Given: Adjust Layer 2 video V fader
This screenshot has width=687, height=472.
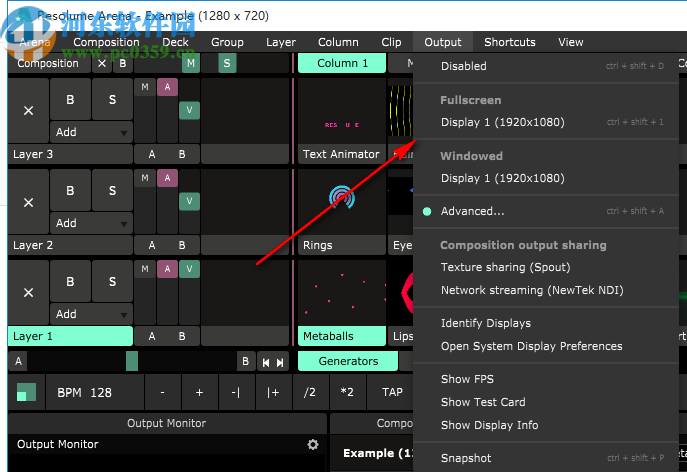Looking at the screenshot, I should [189, 201].
